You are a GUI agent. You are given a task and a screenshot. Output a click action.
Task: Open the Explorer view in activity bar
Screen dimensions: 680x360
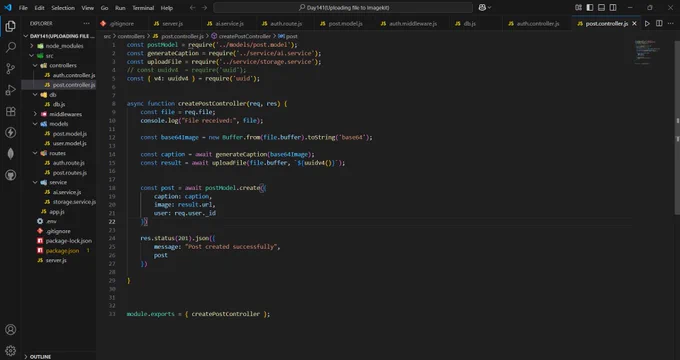(10, 26)
